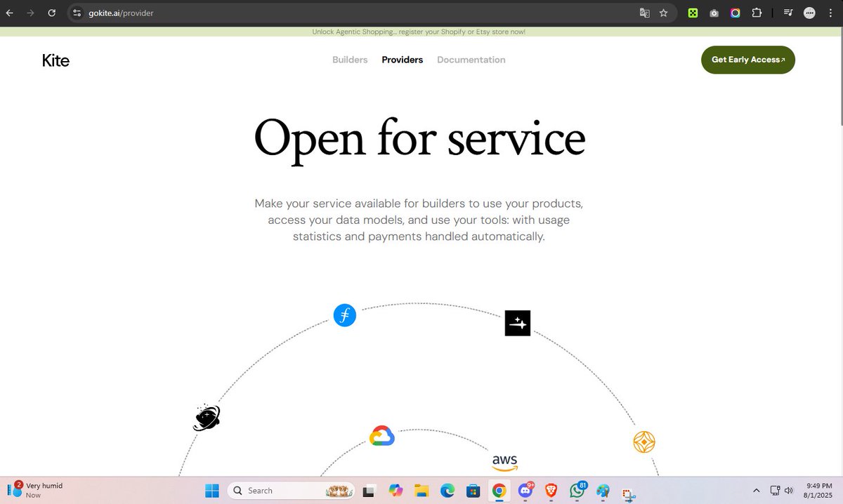
Task: Click the blue Filecoin logo on the arc
Action: (345, 315)
